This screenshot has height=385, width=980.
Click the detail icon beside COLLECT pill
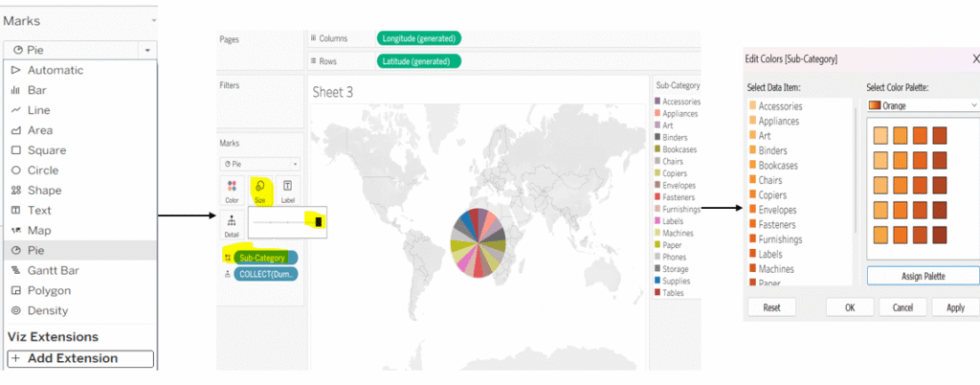point(227,274)
